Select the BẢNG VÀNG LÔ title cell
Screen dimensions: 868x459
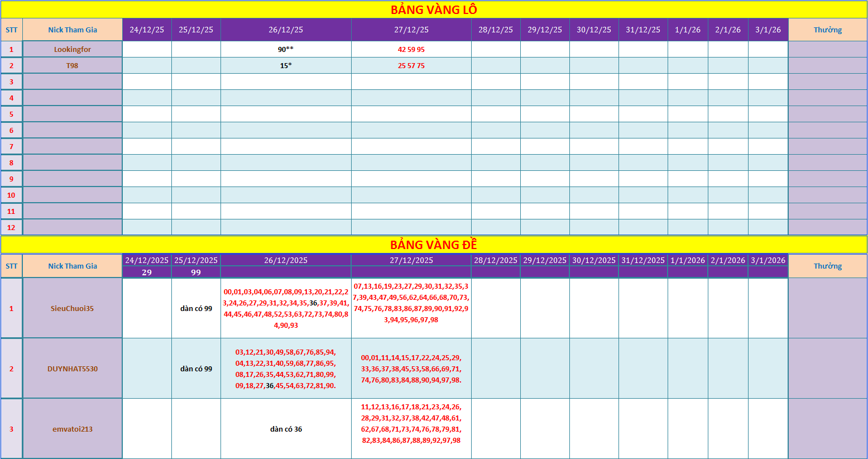[434, 9]
